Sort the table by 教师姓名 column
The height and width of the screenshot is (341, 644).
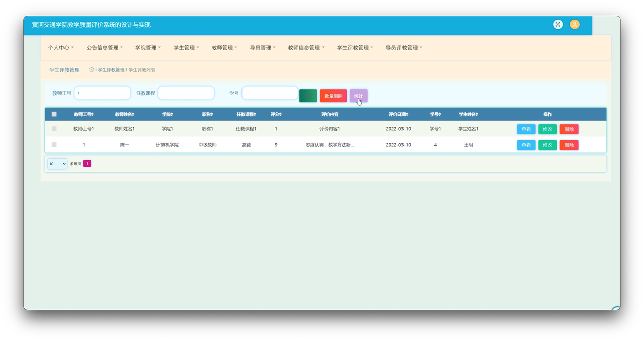[x=125, y=114]
